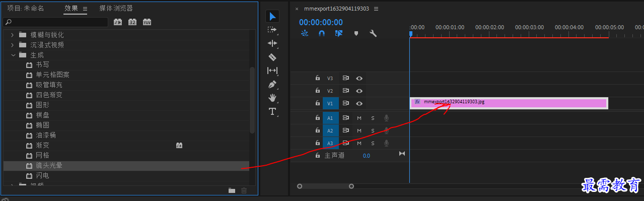644x201 pixels.
Task: Select the Ripple Edit tool
Action: tap(272, 44)
